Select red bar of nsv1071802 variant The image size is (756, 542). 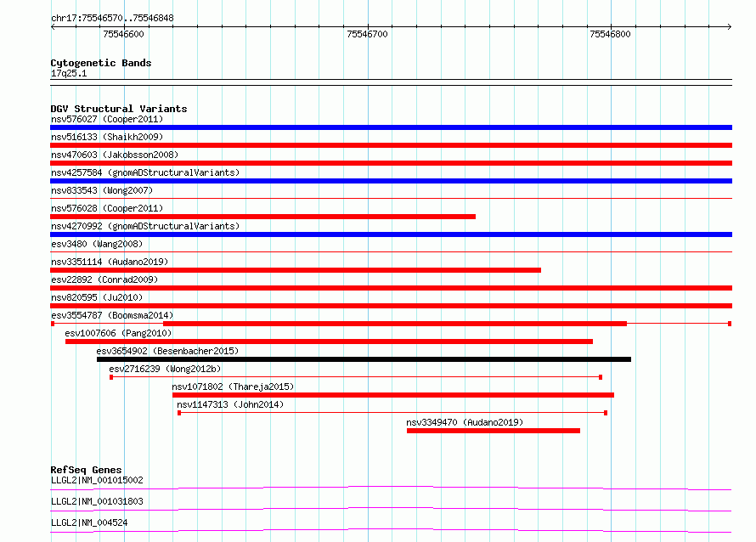click(x=393, y=395)
